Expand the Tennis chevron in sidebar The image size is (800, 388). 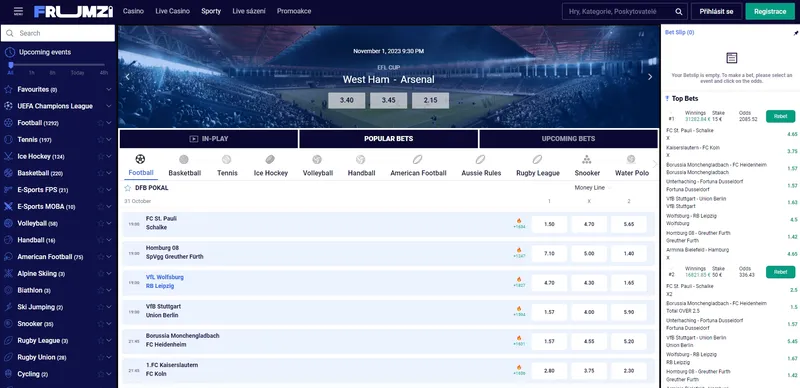pyautogui.click(x=109, y=139)
